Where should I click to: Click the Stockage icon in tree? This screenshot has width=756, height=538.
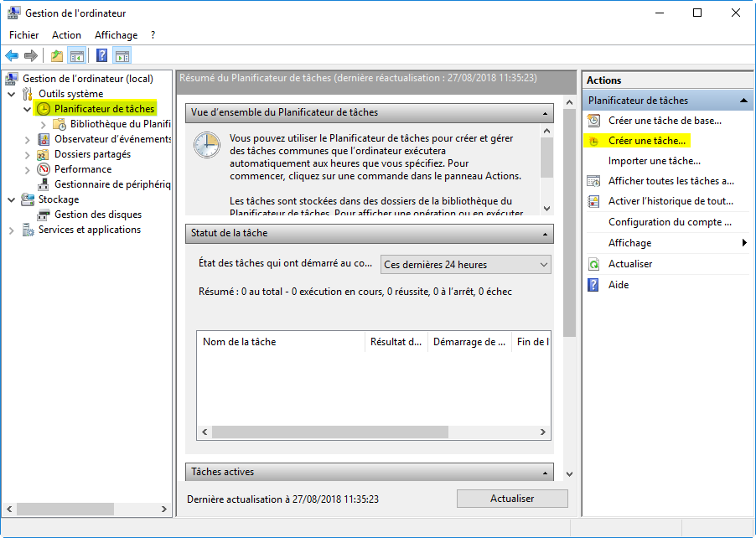coord(28,199)
